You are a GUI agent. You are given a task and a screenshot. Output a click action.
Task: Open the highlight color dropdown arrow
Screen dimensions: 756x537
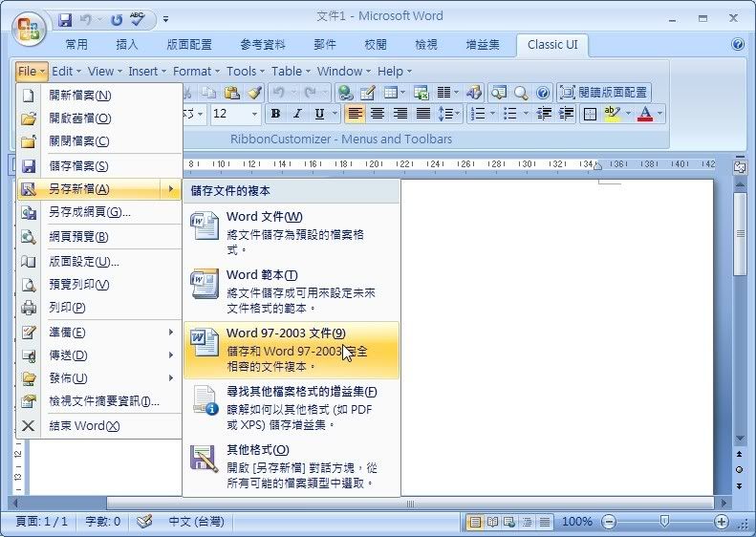(x=628, y=115)
